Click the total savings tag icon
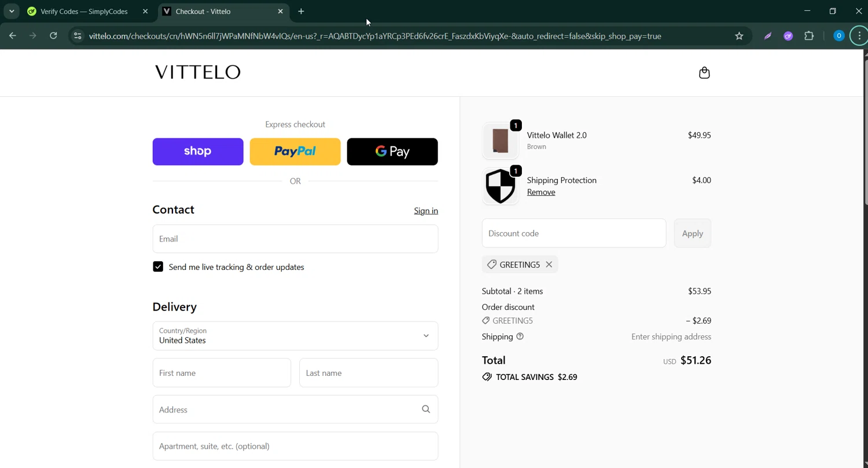The image size is (868, 468). click(487, 377)
